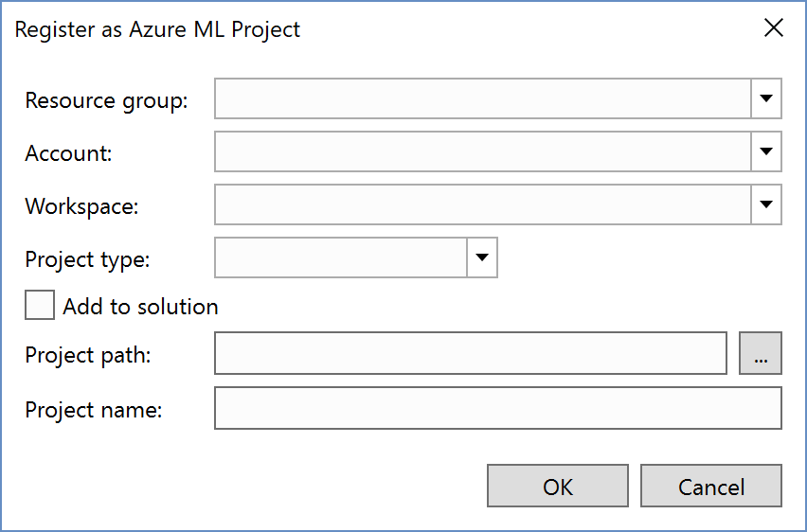The image size is (807, 532).
Task: Select the Account combo box field
Action: pyautogui.click(x=483, y=151)
